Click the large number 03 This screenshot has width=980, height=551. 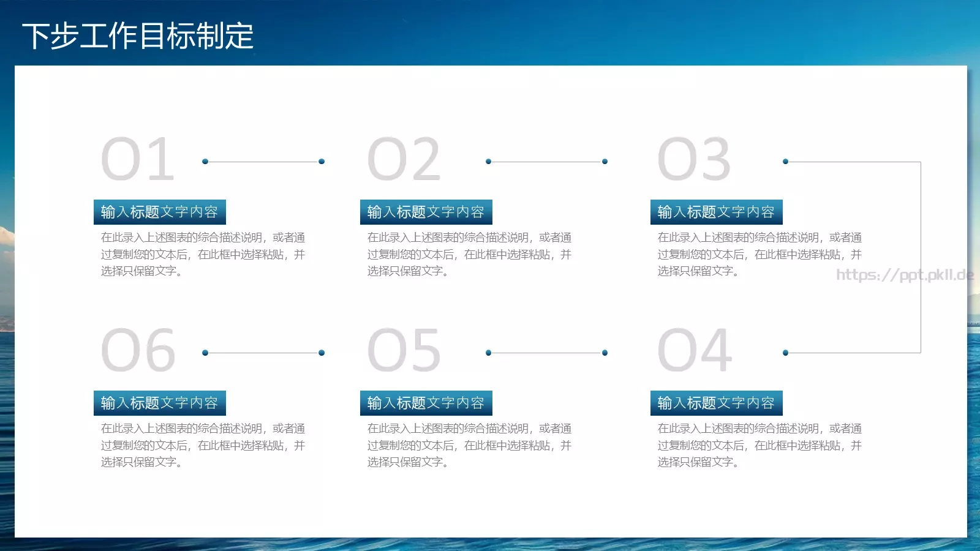click(x=694, y=159)
